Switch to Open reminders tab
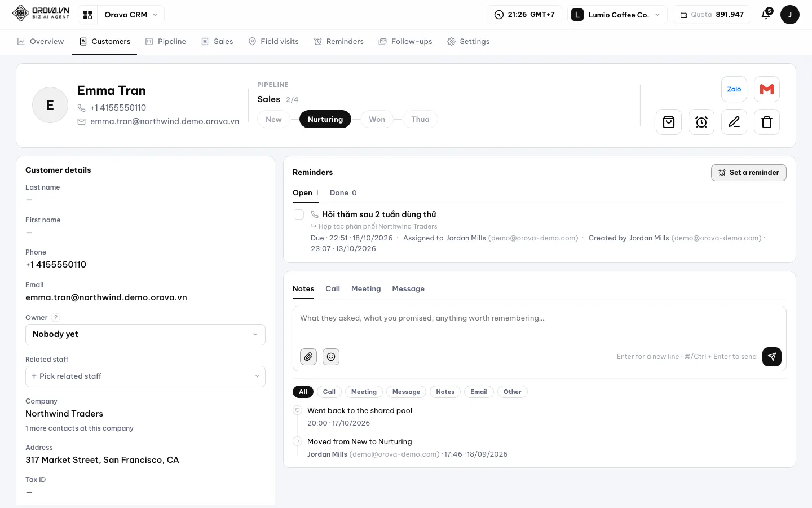Viewport: 812px width, 508px height. 306,193
